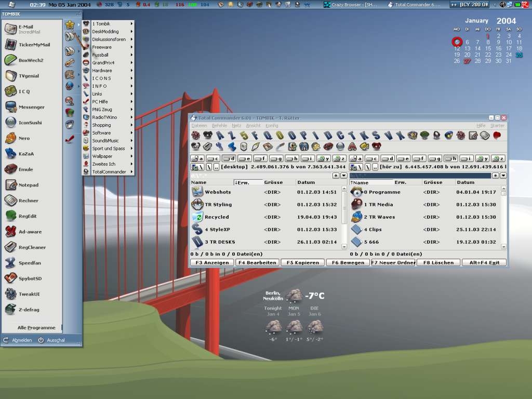Click the notepad with pencil toolbar icon

click(x=473, y=136)
